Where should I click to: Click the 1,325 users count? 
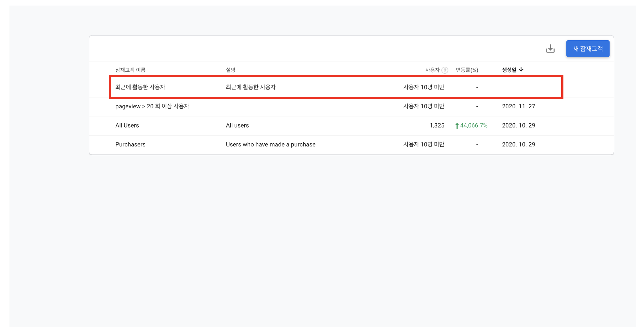(437, 126)
